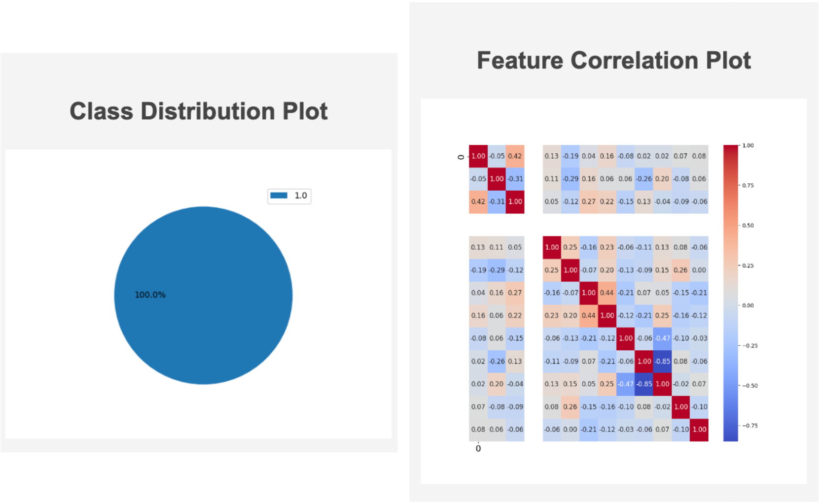The image size is (819, 504).
Task: Click the colorbar's 1.00 tick label
Action: click(x=748, y=145)
